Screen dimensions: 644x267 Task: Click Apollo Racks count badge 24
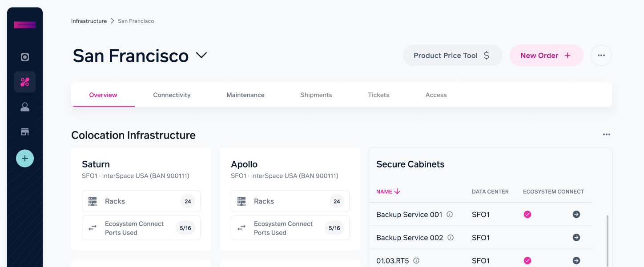(337, 201)
